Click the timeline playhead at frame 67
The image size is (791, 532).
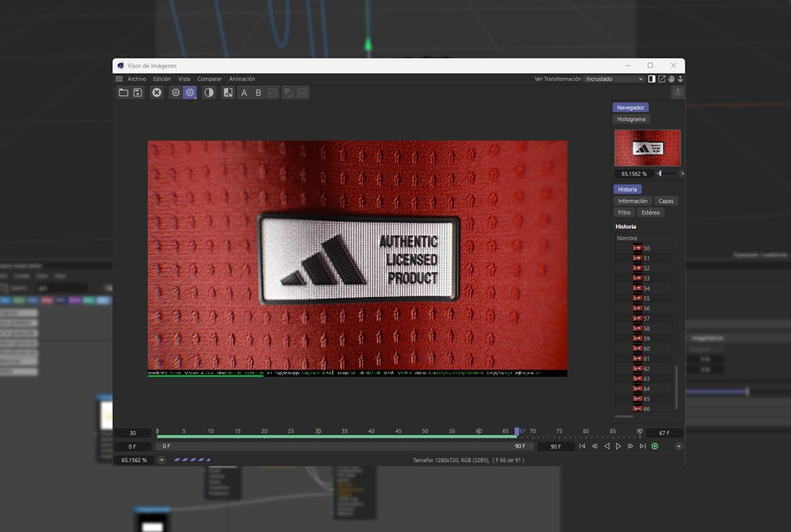[516, 432]
